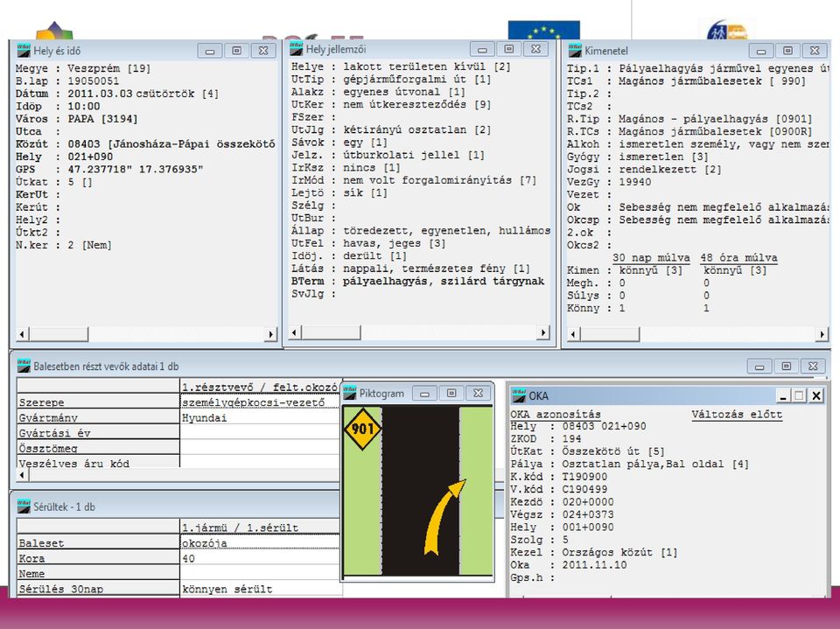Viewport: 840px width, 629px height.
Task: Click the OKA window title icon
Action: tap(519, 395)
